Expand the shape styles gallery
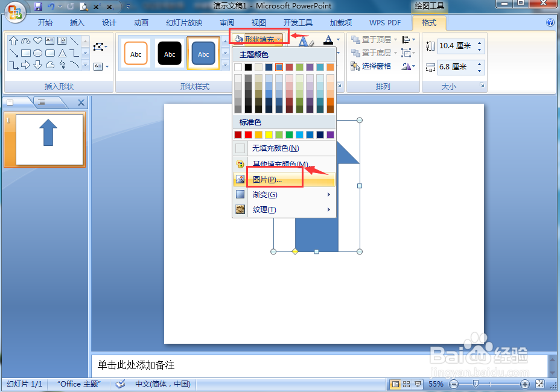The height and width of the screenshot is (392, 560). click(225, 65)
